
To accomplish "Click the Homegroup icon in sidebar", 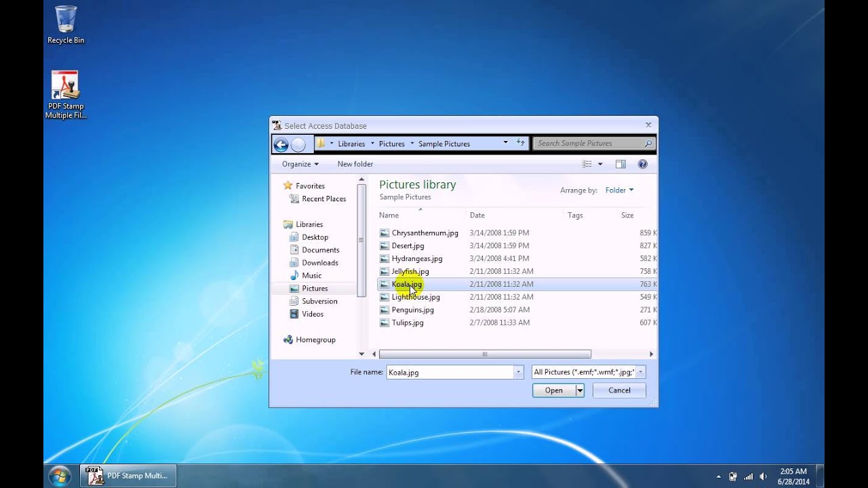I will coord(288,340).
